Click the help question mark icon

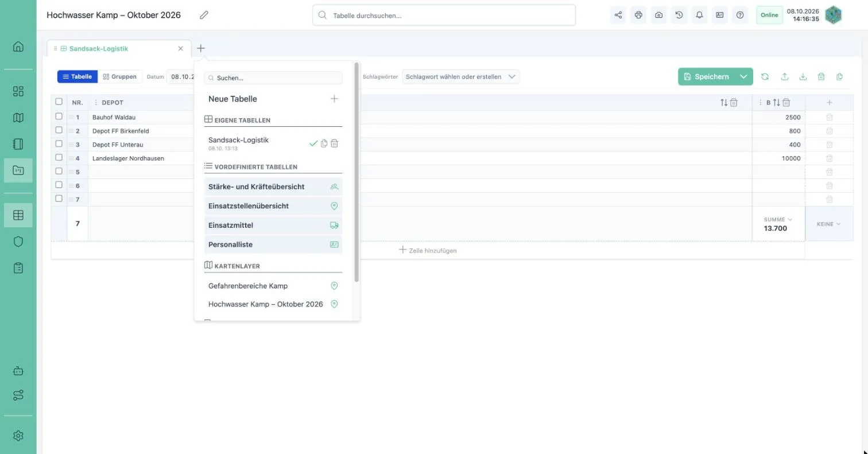click(x=740, y=15)
